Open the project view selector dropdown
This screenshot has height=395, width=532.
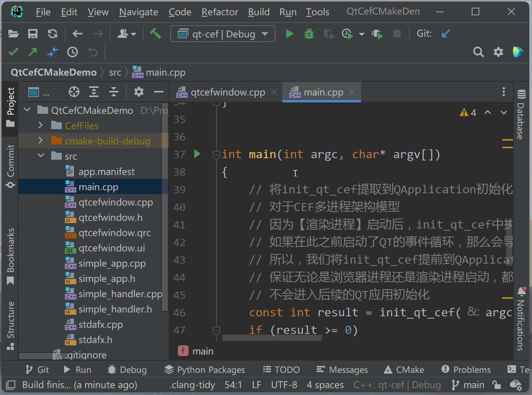[39, 92]
